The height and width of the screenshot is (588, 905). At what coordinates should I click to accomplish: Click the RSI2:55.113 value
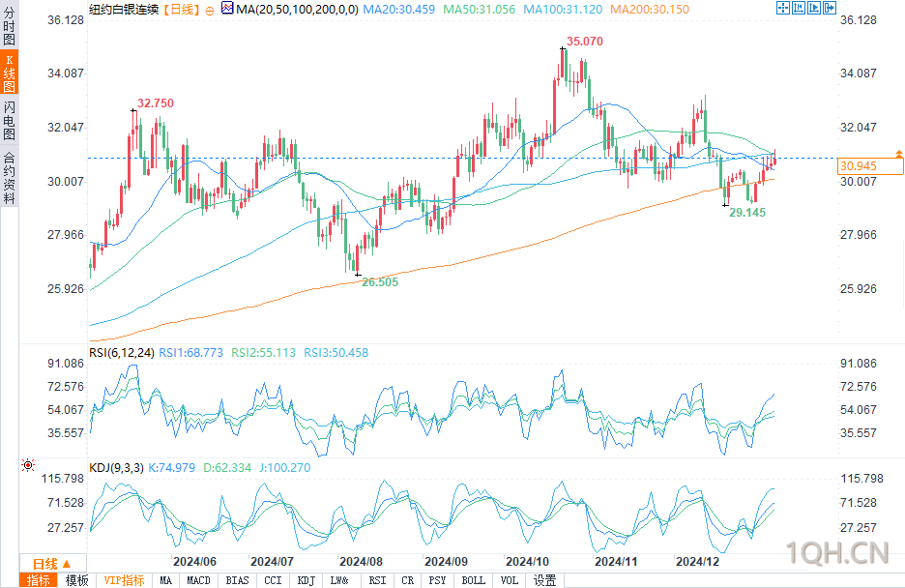263,353
